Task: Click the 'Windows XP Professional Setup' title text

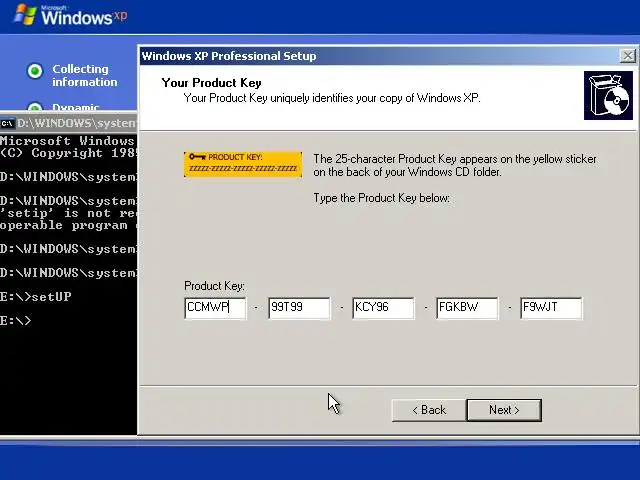Action: click(x=229, y=56)
